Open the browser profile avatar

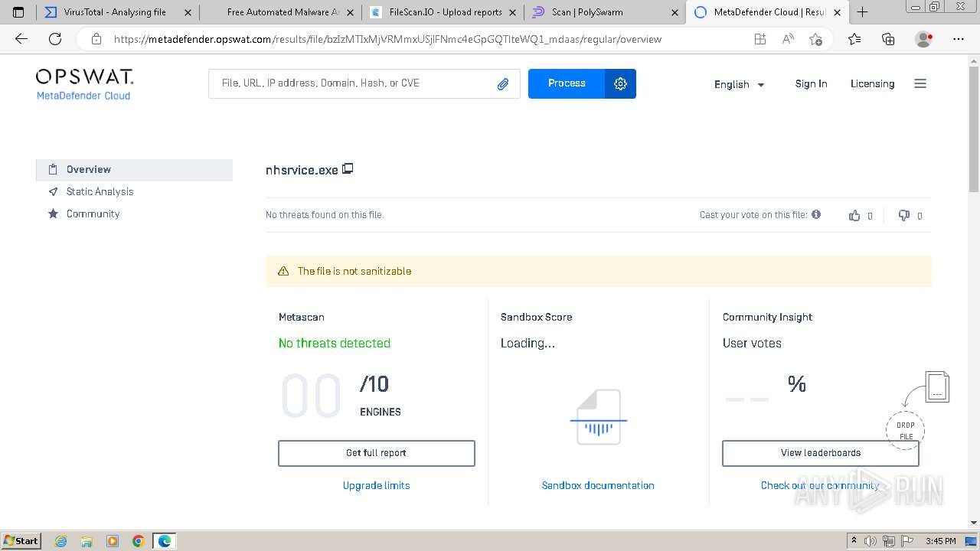(924, 39)
